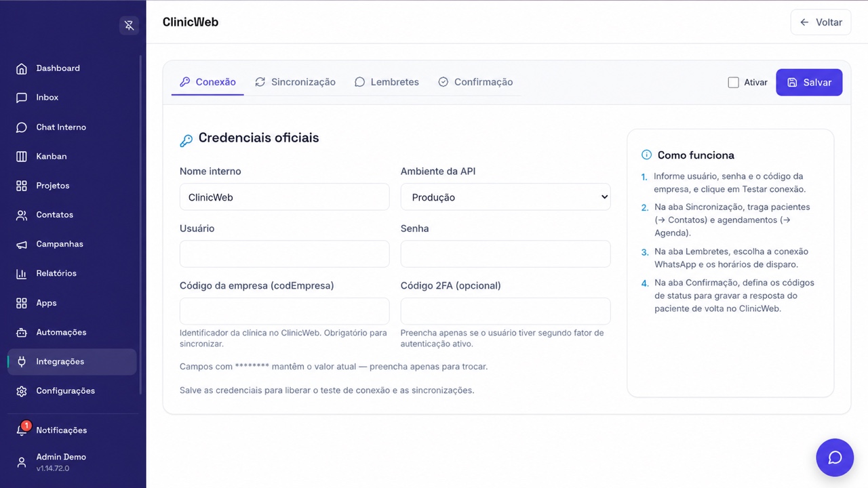
Task: Click the Voltar button
Action: click(x=821, y=22)
